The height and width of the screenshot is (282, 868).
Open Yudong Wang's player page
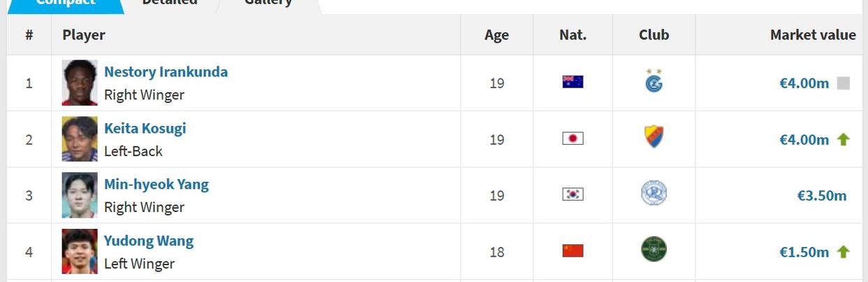(148, 241)
